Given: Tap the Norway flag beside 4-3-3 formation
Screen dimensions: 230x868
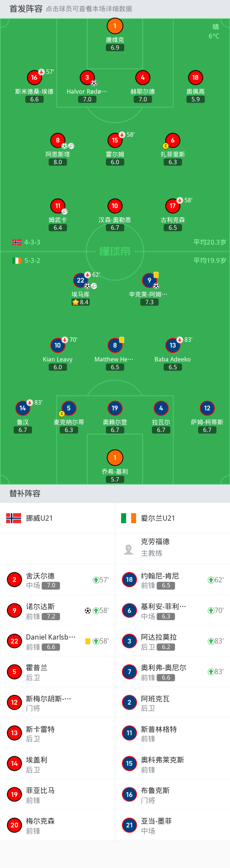Looking at the screenshot, I should [17, 242].
